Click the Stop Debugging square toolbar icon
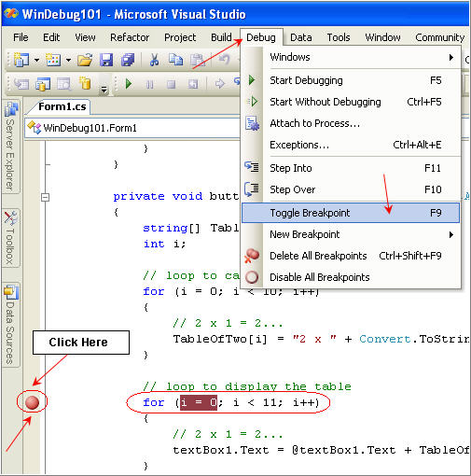The width and height of the screenshot is (471, 476). pos(172,84)
